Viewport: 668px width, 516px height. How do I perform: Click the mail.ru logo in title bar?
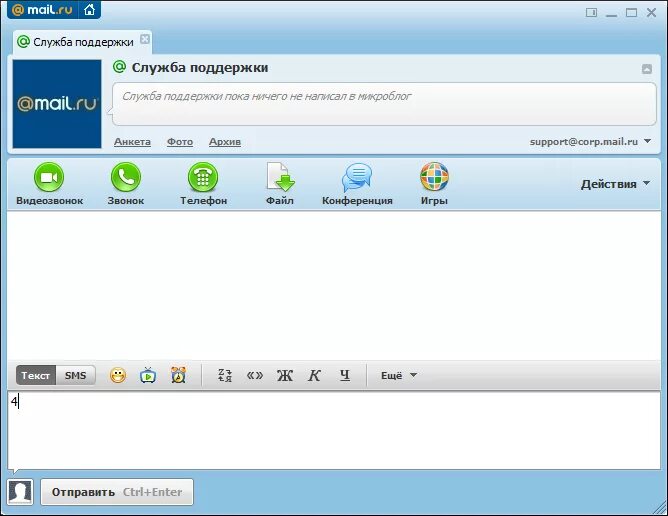tap(42, 9)
